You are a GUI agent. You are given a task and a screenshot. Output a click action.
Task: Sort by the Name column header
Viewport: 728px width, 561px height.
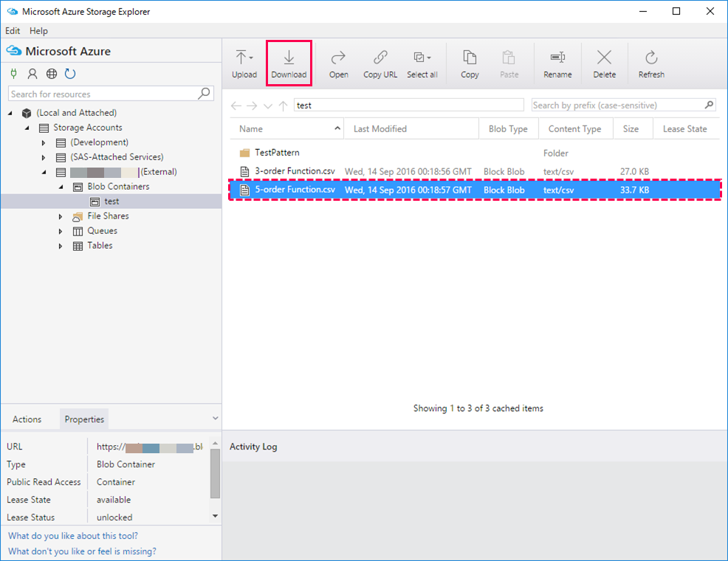tap(286, 128)
